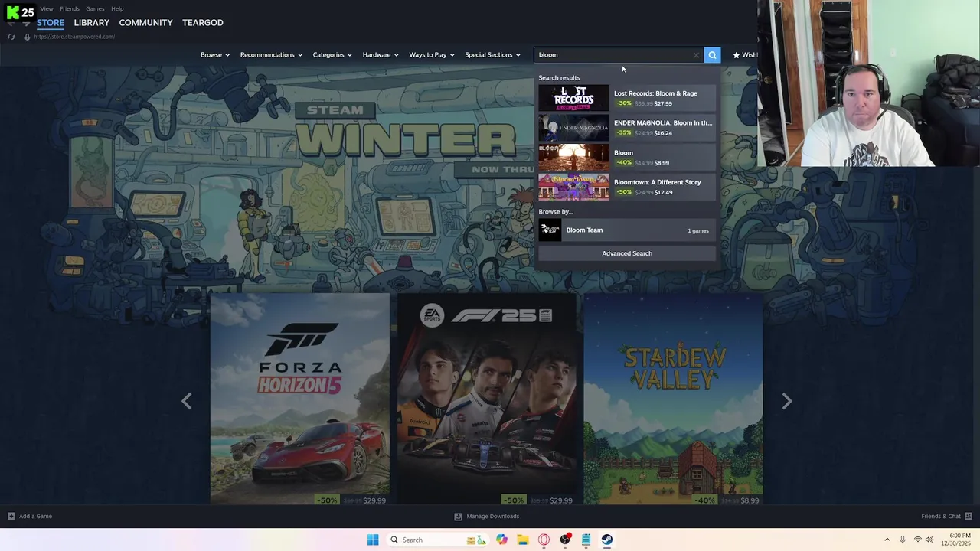Click Advanced Search in the results dropdown

pyautogui.click(x=627, y=253)
